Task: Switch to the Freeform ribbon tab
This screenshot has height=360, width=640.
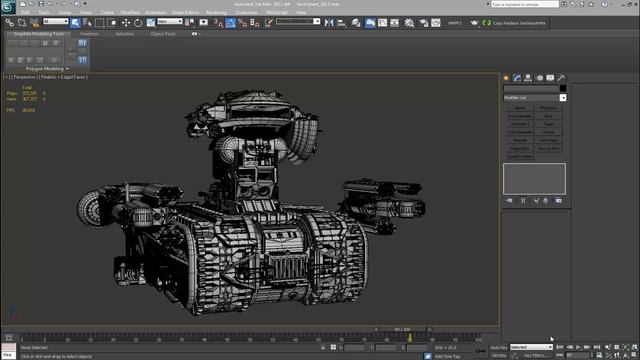Action: pyautogui.click(x=90, y=34)
